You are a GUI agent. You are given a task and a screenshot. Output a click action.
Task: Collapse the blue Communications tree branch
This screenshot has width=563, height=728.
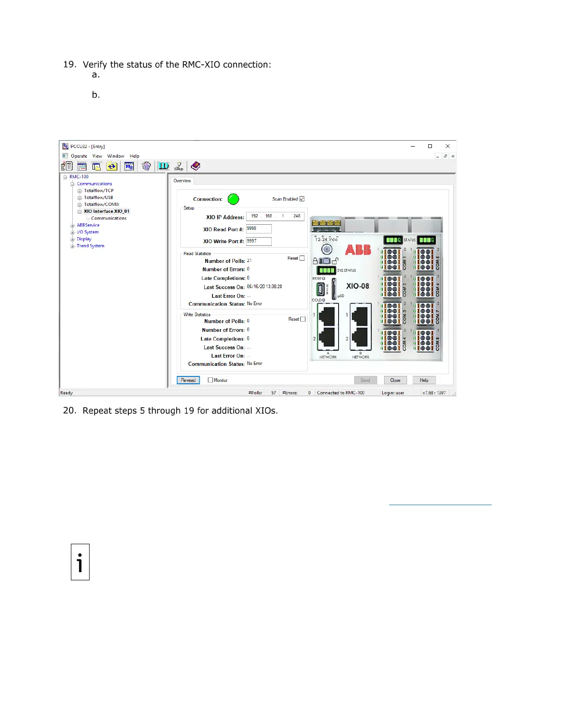point(72,184)
